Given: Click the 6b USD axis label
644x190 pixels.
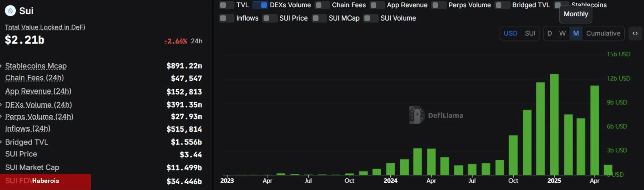Looking at the screenshot, I should (617, 126).
